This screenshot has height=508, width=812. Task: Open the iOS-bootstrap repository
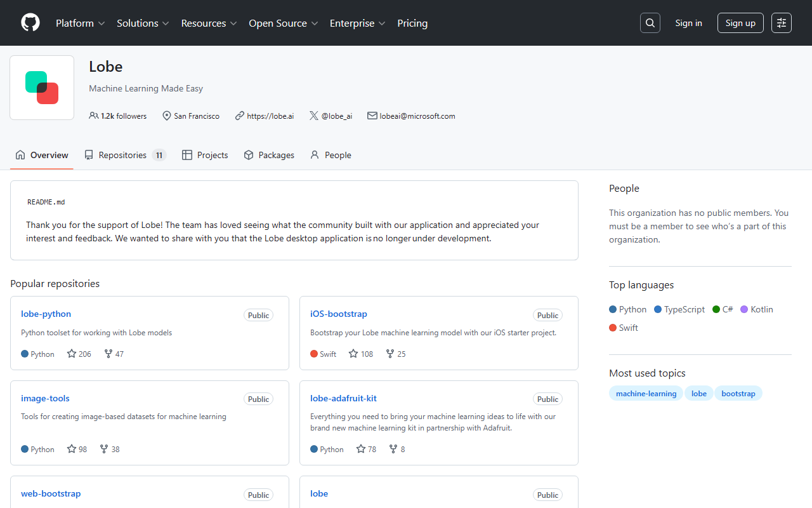tap(339, 314)
